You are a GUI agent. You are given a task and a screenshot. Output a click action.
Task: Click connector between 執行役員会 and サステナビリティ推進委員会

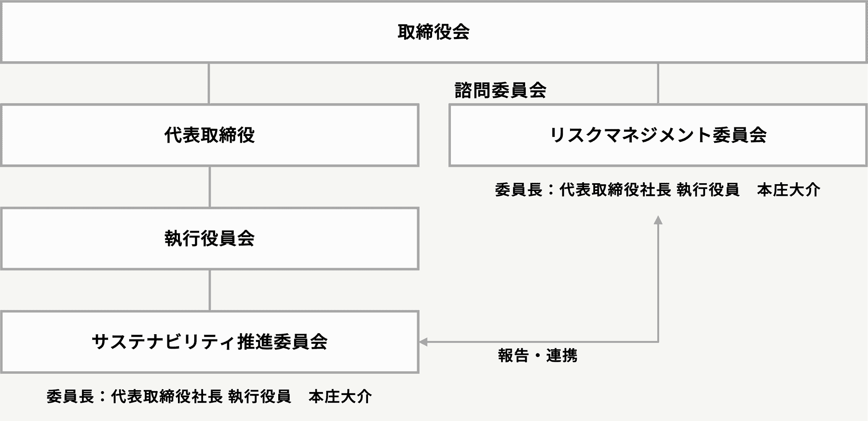pos(210,290)
